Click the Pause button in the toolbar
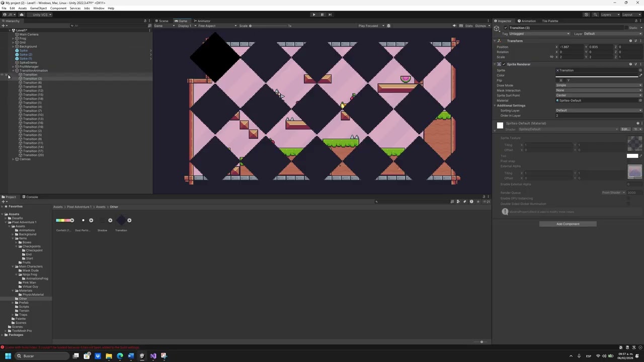 click(322, 15)
